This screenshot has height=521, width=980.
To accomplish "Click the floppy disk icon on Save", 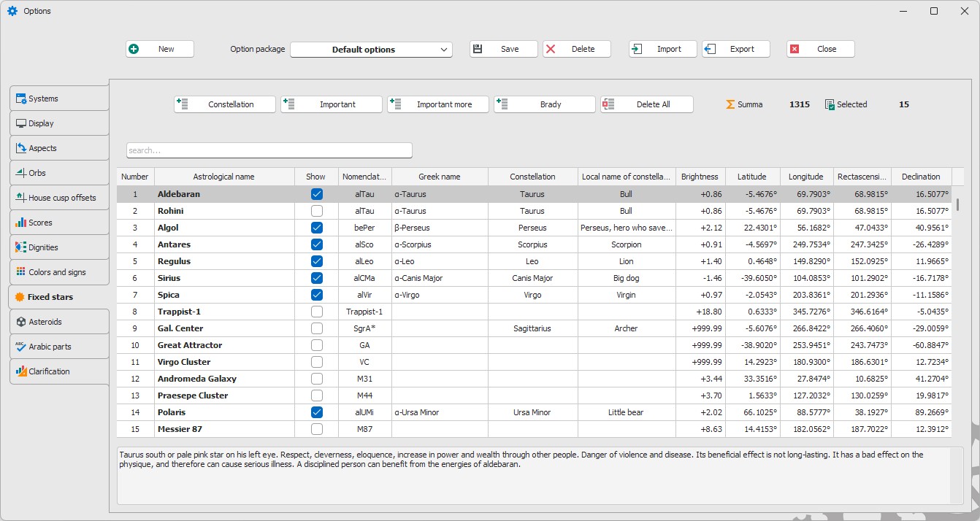I will pyautogui.click(x=478, y=49).
